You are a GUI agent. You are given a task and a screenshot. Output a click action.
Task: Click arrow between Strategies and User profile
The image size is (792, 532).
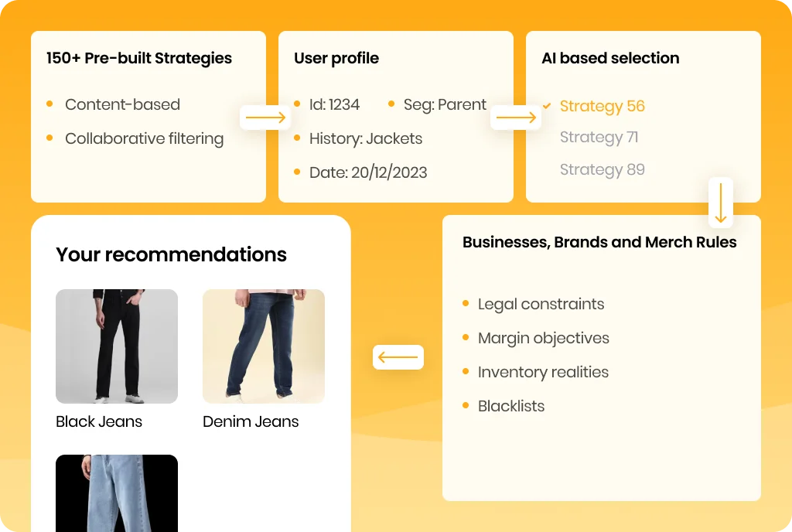(x=266, y=118)
